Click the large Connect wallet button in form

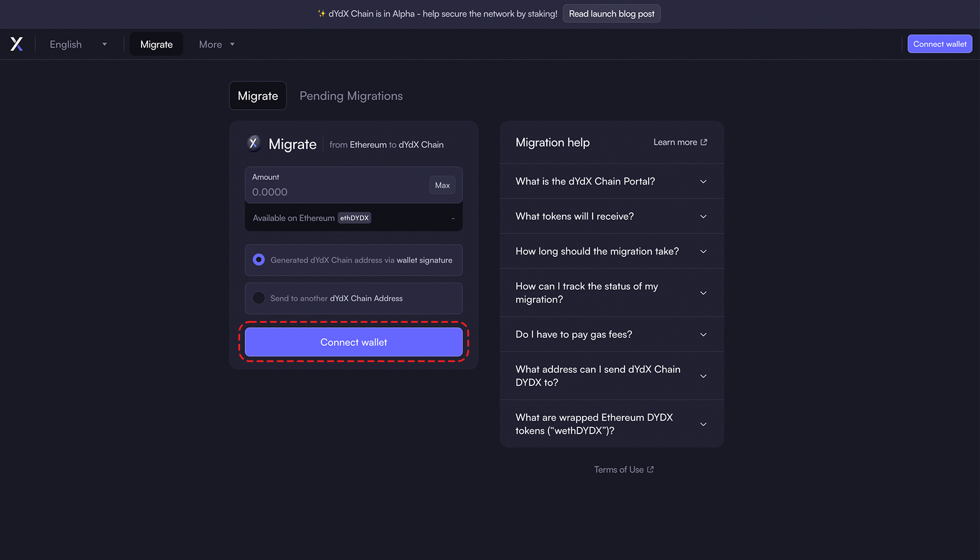coord(354,342)
